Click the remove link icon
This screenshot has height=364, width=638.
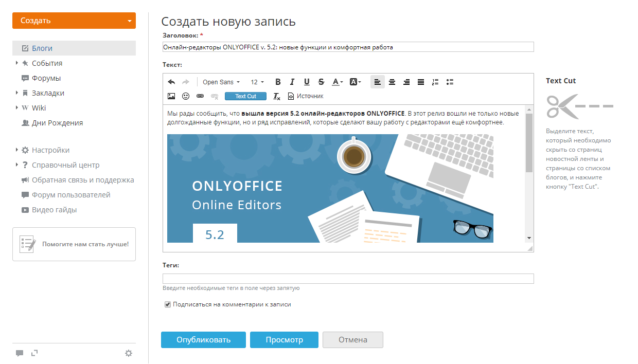[x=215, y=96]
